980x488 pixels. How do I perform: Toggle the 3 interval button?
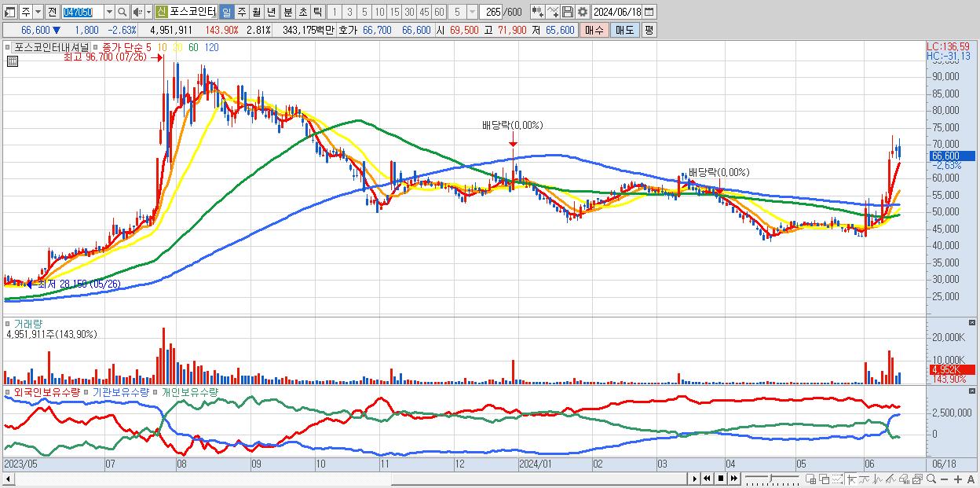click(x=349, y=12)
